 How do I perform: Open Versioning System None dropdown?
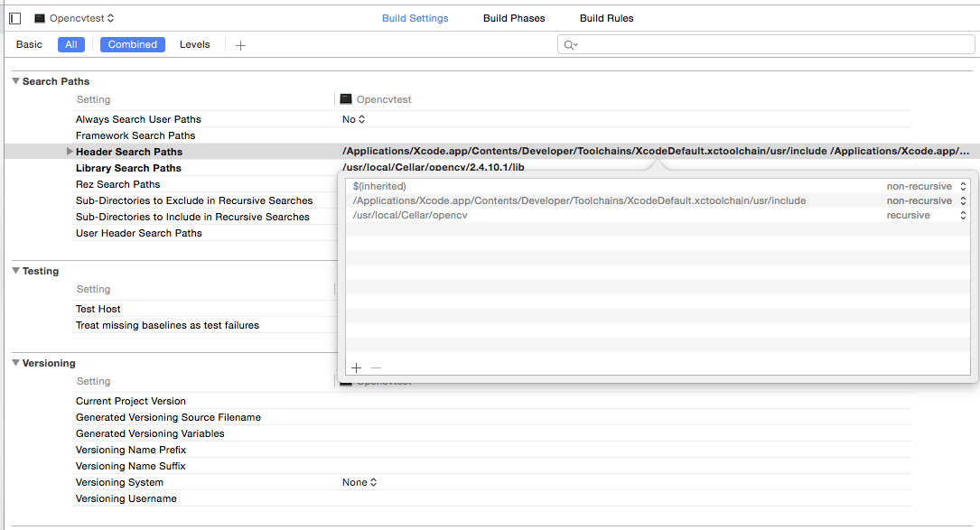pyautogui.click(x=359, y=482)
